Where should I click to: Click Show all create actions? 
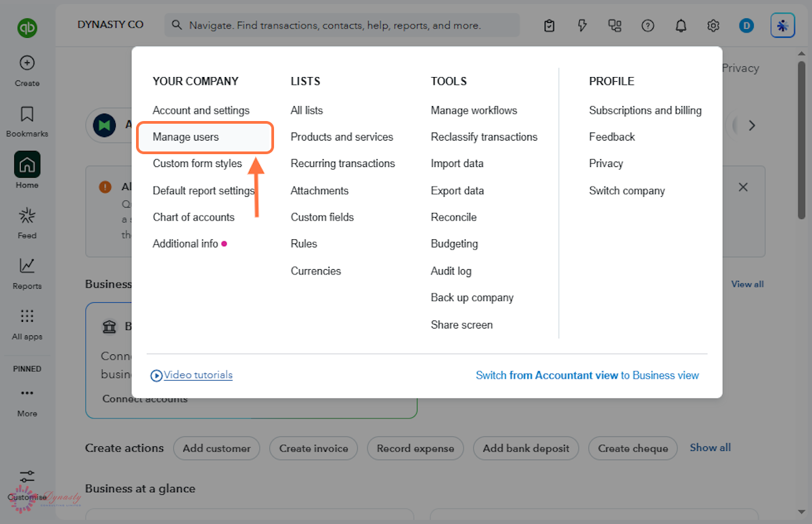(x=710, y=448)
